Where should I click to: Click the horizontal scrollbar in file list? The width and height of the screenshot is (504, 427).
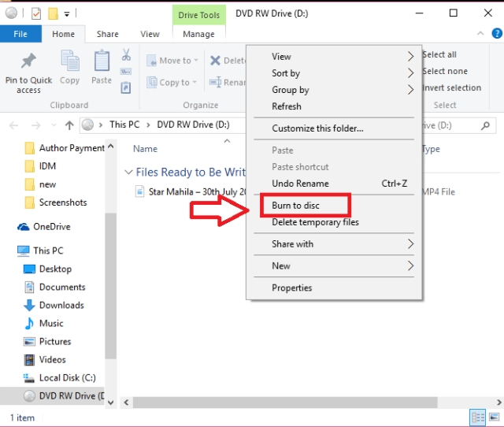pos(285,403)
